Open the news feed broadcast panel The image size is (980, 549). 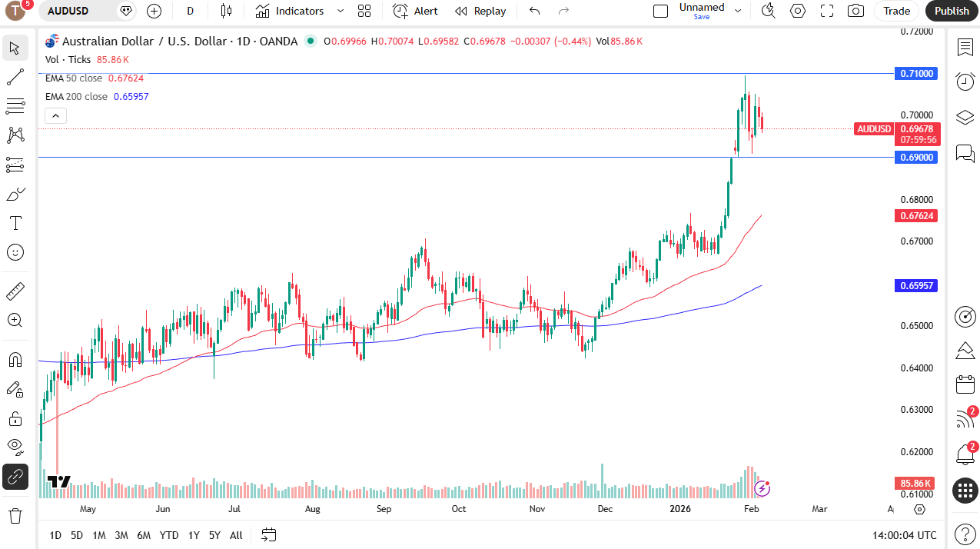tap(965, 419)
